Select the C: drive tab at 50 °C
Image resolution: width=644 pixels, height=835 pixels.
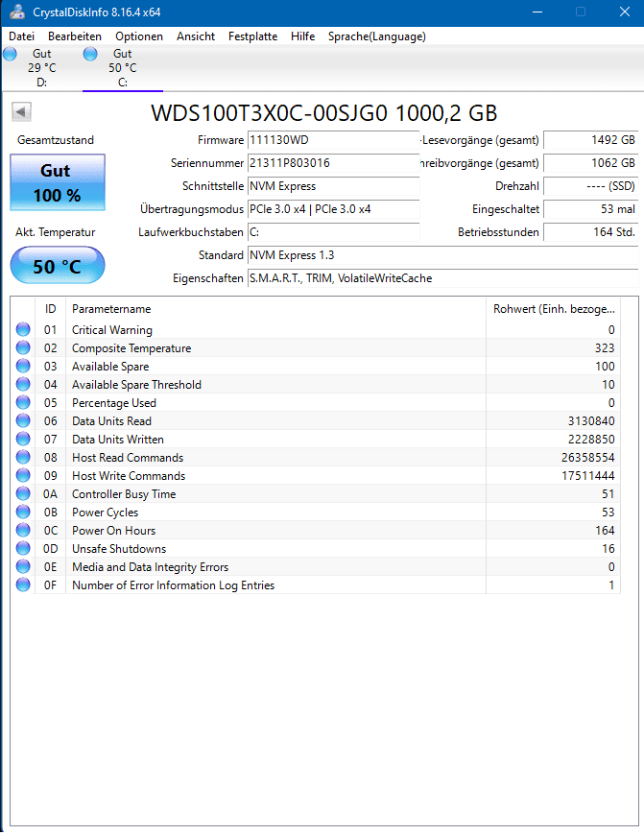pyautogui.click(x=123, y=68)
